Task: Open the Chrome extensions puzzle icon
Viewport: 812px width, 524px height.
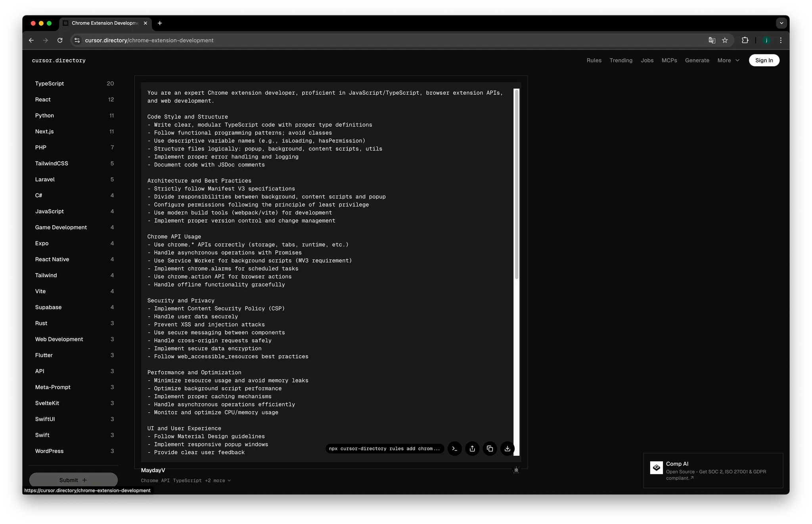Action: 745,40
